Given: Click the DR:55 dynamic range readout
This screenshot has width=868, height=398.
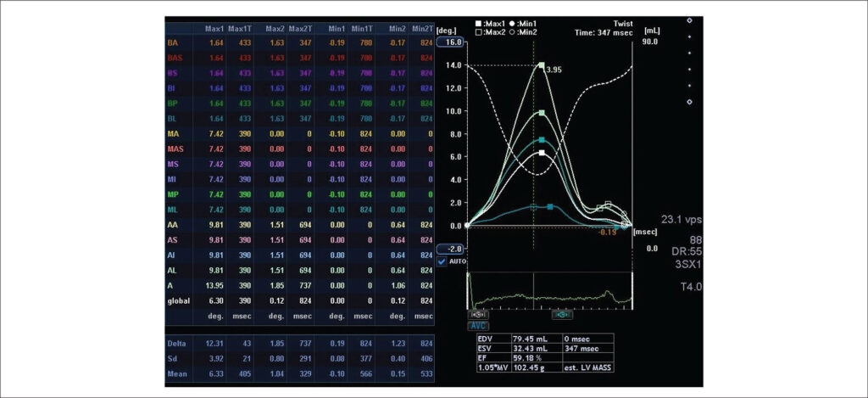Looking at the screenshot, I should [x=686, y=250].
